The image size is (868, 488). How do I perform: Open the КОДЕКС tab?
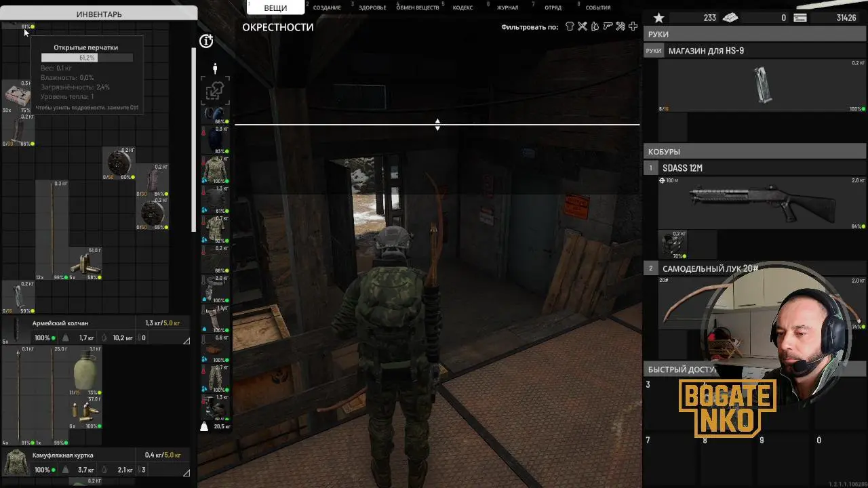462,7
